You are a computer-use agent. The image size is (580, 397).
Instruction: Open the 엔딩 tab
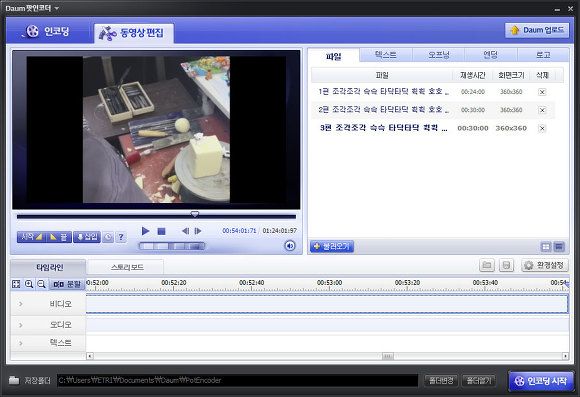pyautogui.click(x=490, y=55)
